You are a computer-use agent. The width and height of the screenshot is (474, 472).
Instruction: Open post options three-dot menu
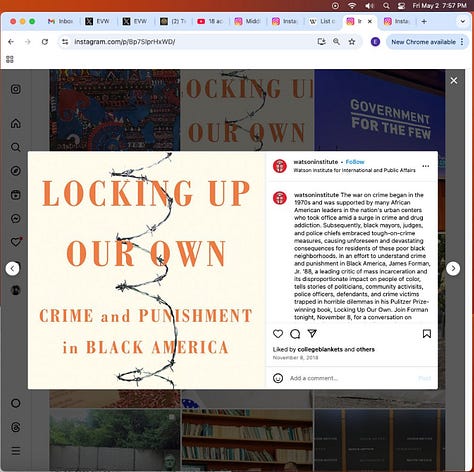click(x=426, y=166)
